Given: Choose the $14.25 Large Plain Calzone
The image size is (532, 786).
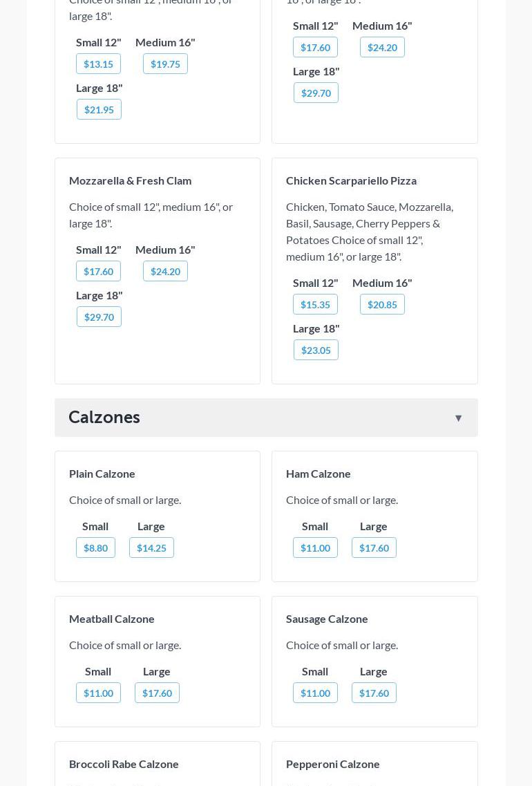Looking at the screenshot, I should 151,548.
